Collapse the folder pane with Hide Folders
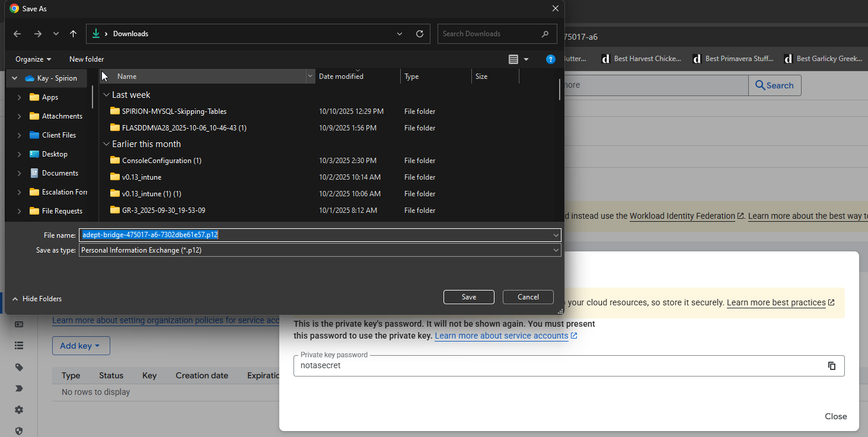 coord(37,299)
